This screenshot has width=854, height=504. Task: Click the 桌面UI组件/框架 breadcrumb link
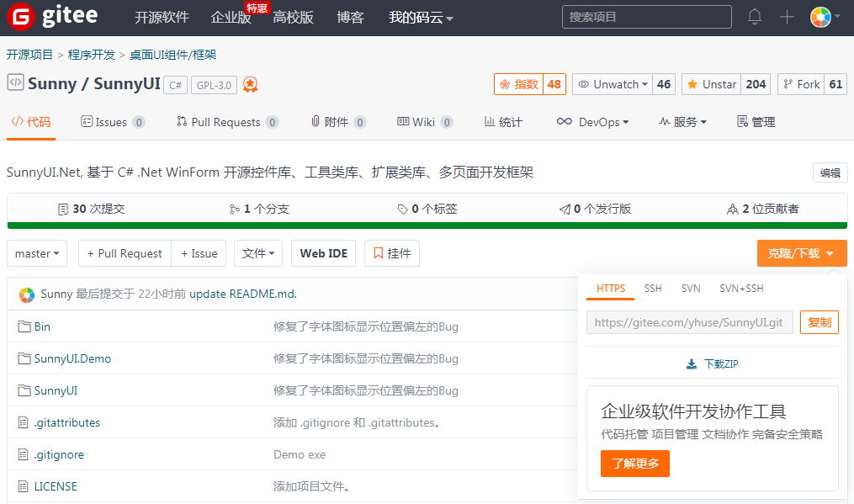172,55
